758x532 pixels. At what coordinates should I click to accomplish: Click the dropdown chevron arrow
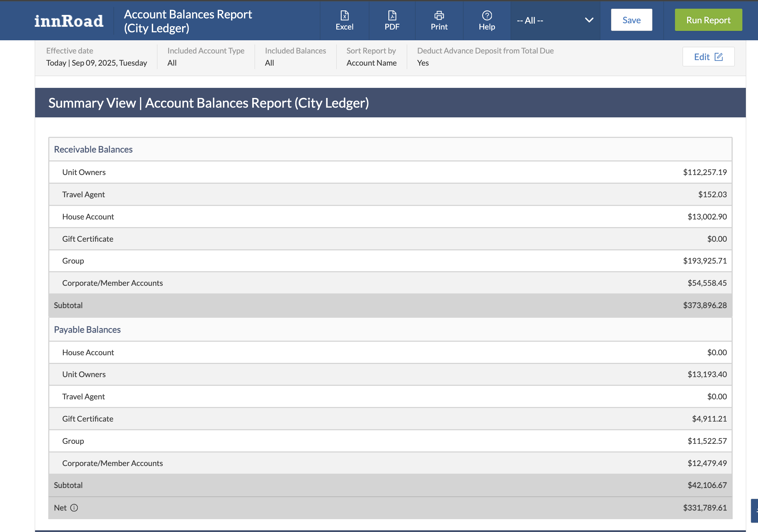coord(589,20)
